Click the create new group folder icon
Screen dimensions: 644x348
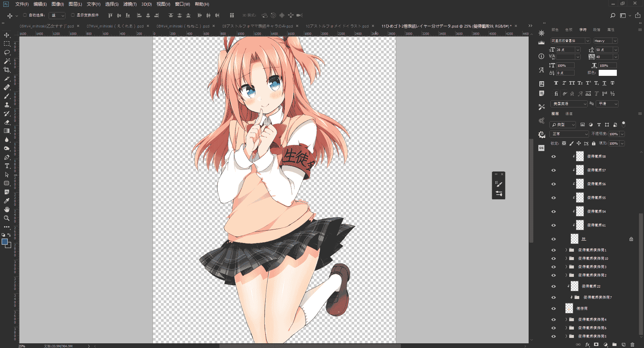(x=614, y=344)
